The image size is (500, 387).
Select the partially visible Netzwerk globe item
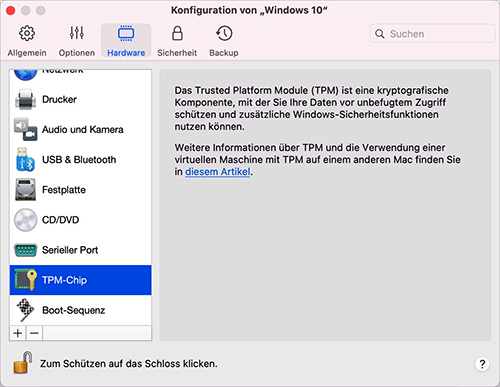(x=80, y=75)
